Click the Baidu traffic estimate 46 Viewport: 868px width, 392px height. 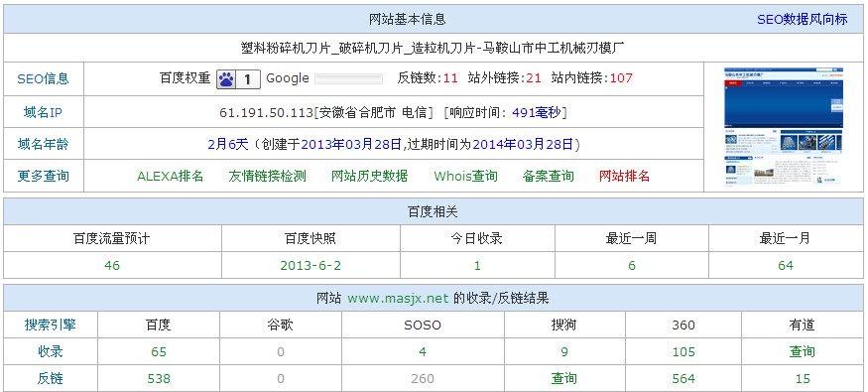112,265
